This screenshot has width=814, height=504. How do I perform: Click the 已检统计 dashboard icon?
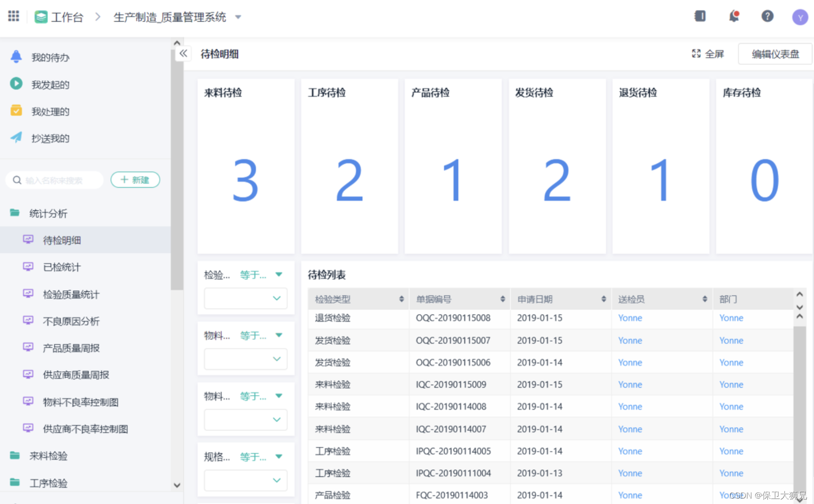(x=28, y=266)
